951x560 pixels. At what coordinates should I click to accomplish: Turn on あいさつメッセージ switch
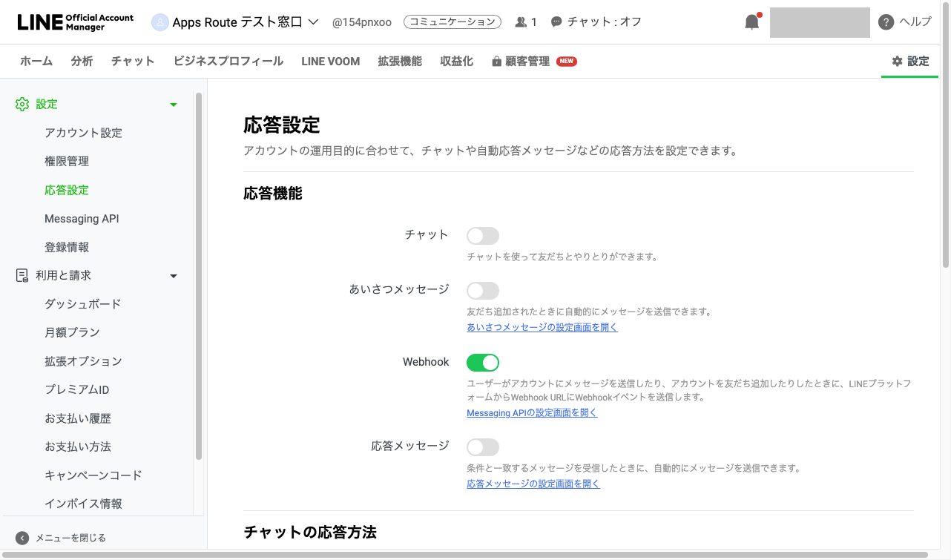pyautogui.click(x=483, y=291)
